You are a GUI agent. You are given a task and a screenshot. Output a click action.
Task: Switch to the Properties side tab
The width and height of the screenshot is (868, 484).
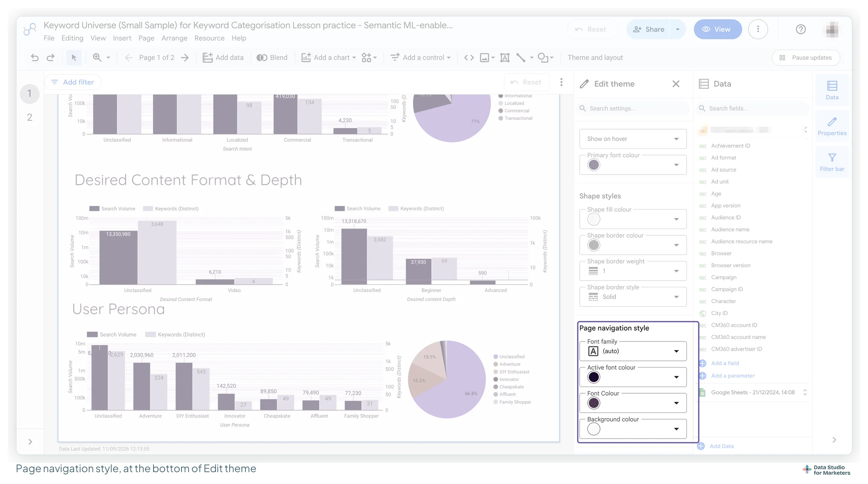[x=832, y=126]
